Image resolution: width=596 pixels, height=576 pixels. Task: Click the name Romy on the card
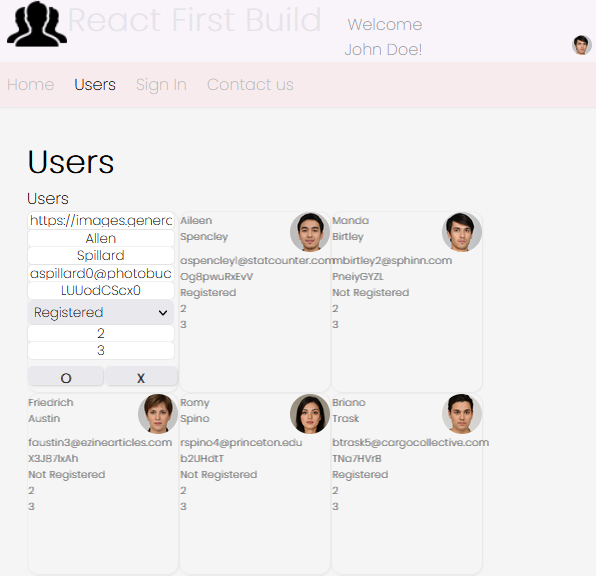[x=195, y=402]
